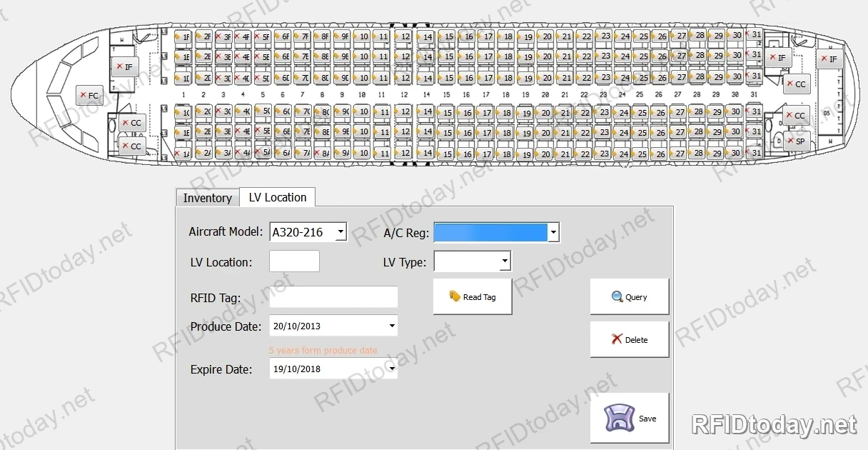Viewport: 868px width, 450px height.
Task: Select untagged seat 4A
Action: point(243,153)
